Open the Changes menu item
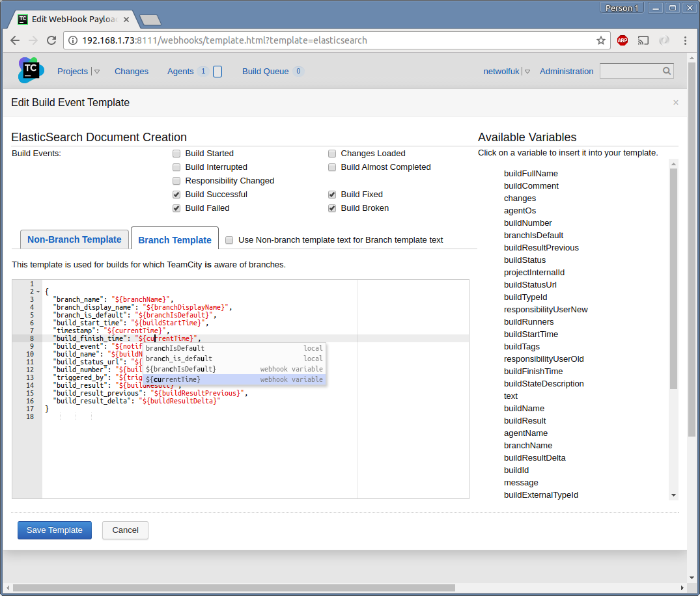This screenshot has width=700, height=596. (132, 72)
